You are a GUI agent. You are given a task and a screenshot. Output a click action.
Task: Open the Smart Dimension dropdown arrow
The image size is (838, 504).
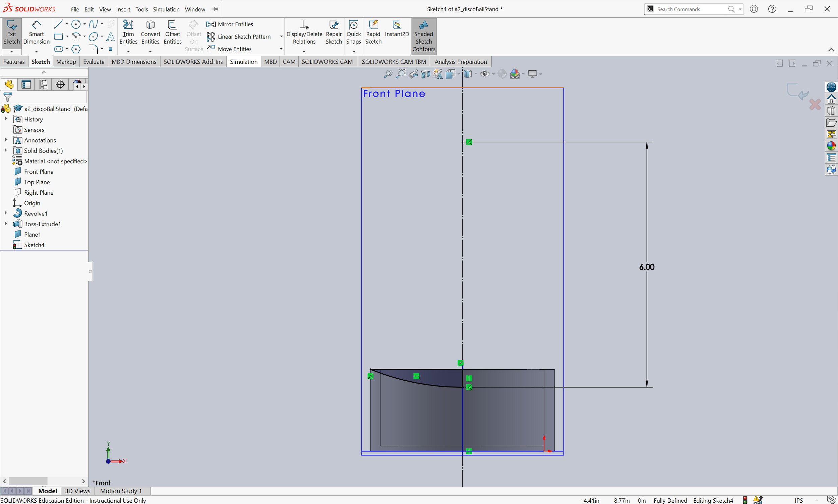pos(36,52)
